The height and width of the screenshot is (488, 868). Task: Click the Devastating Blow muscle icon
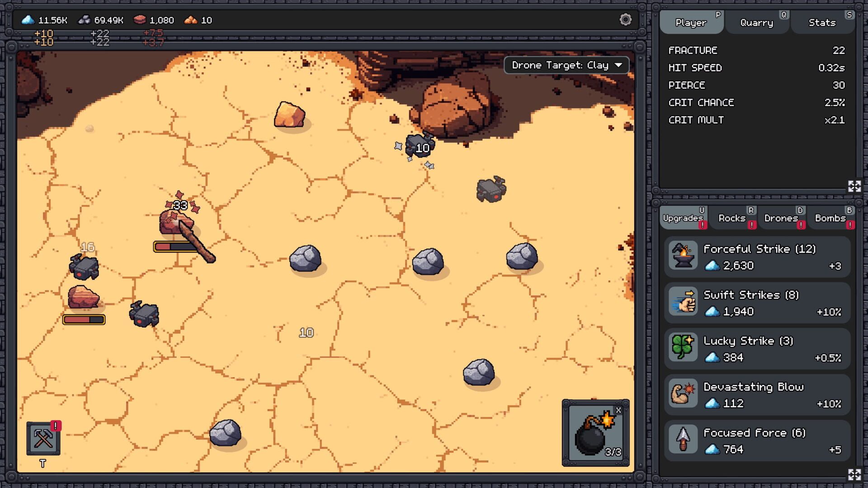click(683, 394)
